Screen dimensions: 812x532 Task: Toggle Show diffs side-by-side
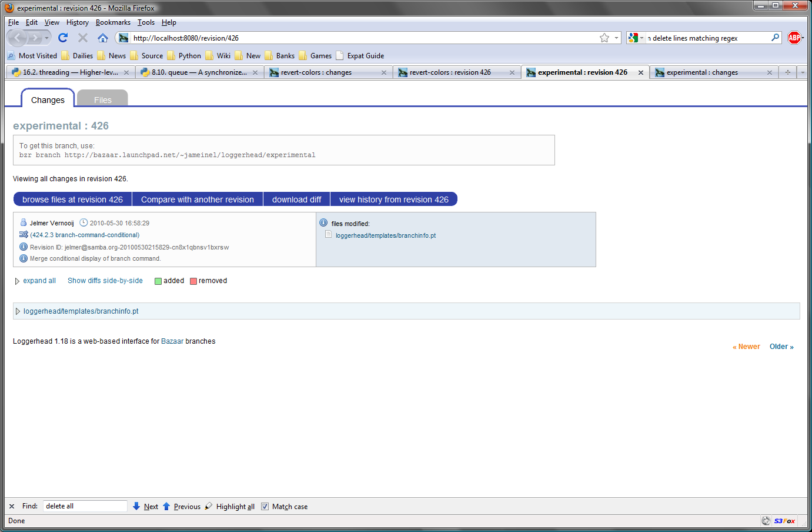[x=105, y=281]
